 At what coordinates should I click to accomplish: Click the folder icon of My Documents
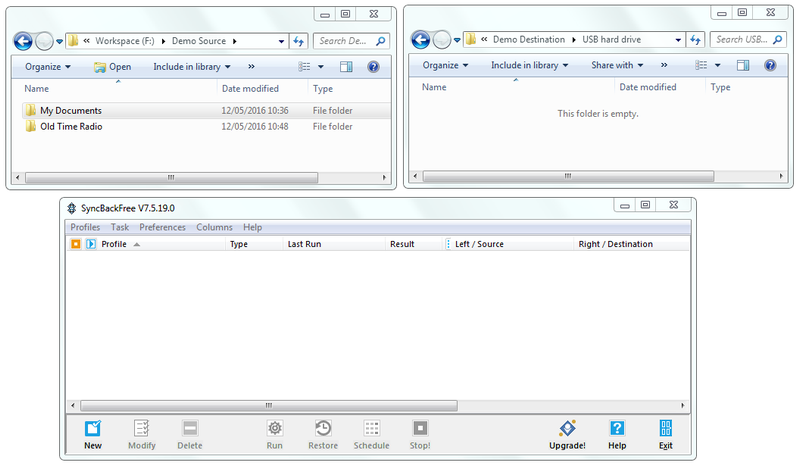[x=31, y=110]
